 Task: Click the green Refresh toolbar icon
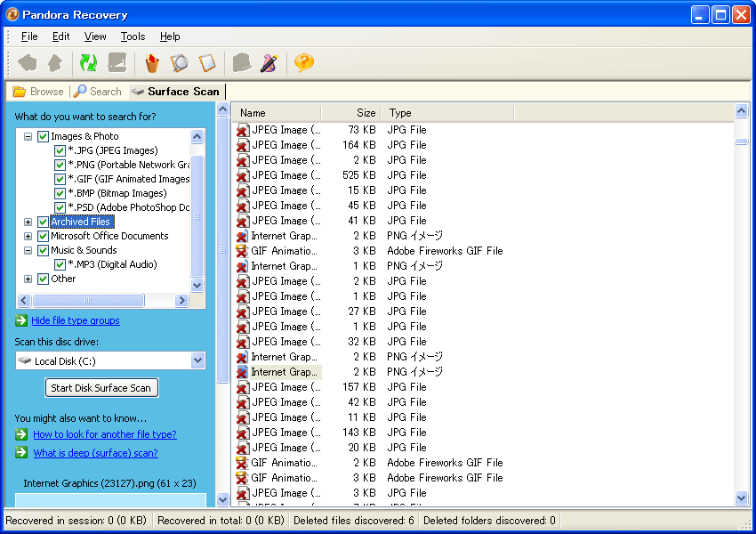click(88, 62)
